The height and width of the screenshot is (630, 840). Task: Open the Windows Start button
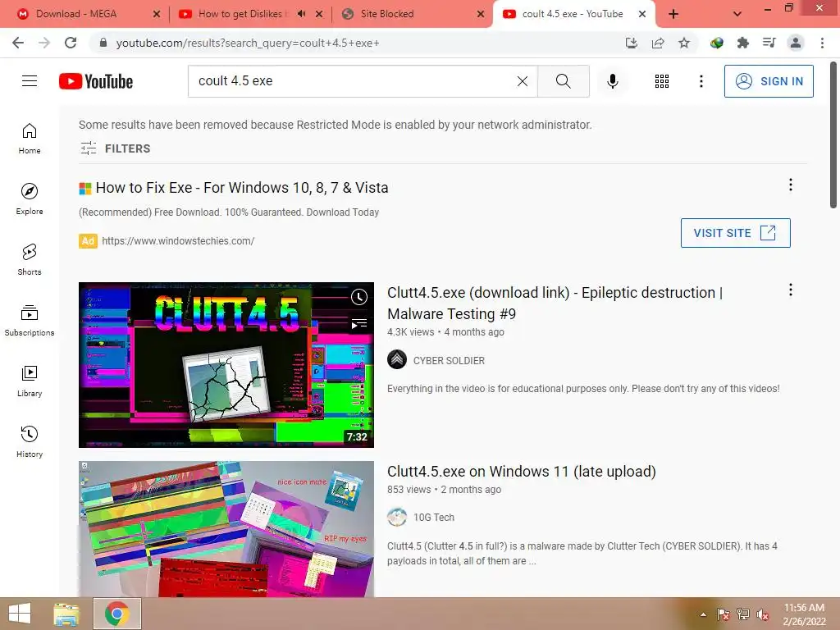pos(20,614)
